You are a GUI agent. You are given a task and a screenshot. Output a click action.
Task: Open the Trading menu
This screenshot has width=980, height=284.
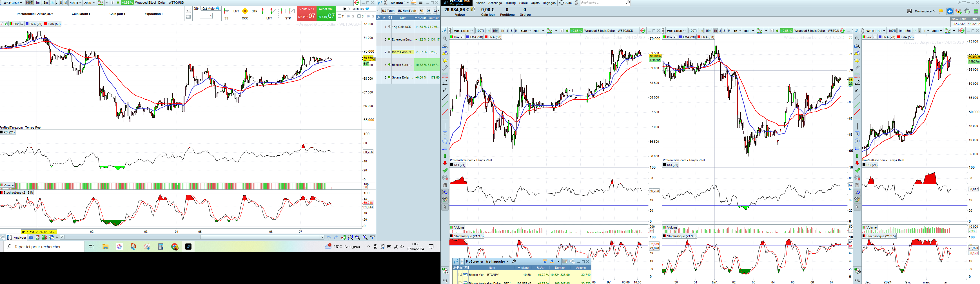pyautogui.click(x=510, y=3)
